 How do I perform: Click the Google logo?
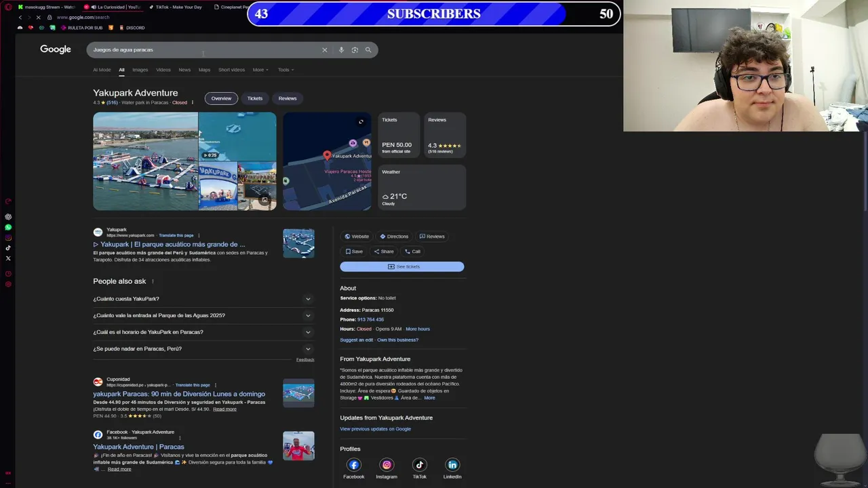(x=56, y=49)
